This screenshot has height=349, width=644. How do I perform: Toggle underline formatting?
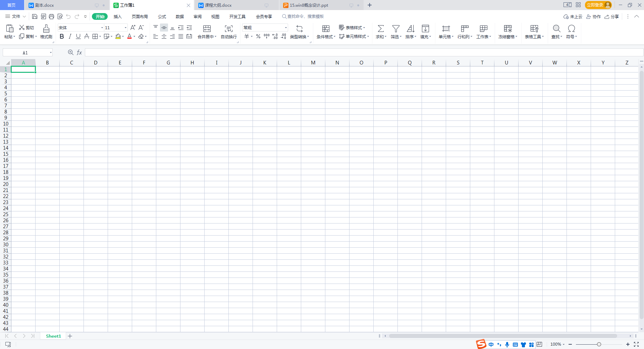coord(78,36)
